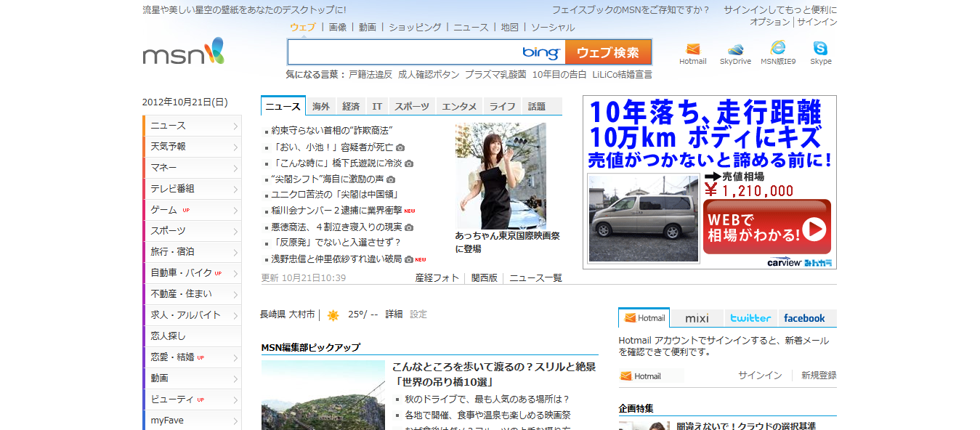Click camera icon beside 4割泣き寝入りの現実 headline
The image size is (980, 430).
pyautogui.click(x=409, y=227)
